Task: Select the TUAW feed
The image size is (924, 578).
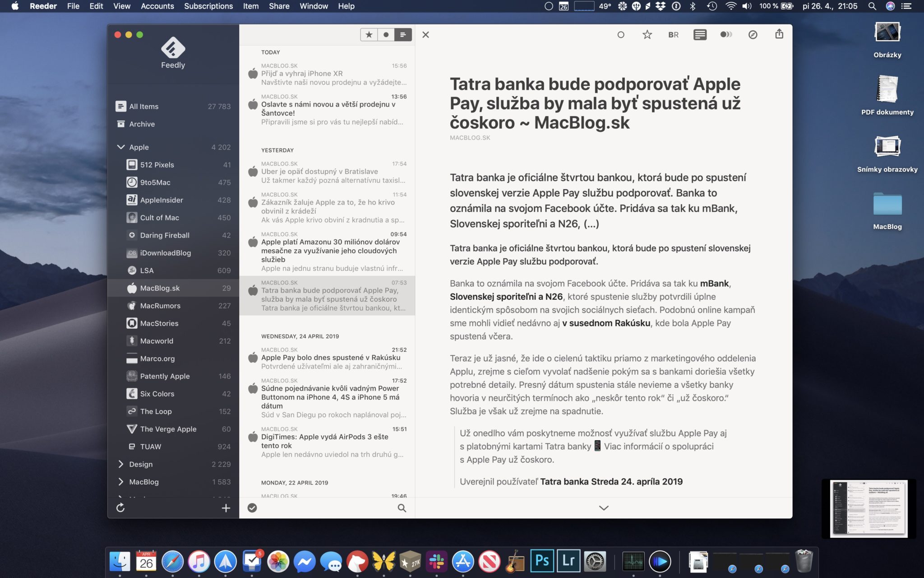Action: click(x=173, y=446)
